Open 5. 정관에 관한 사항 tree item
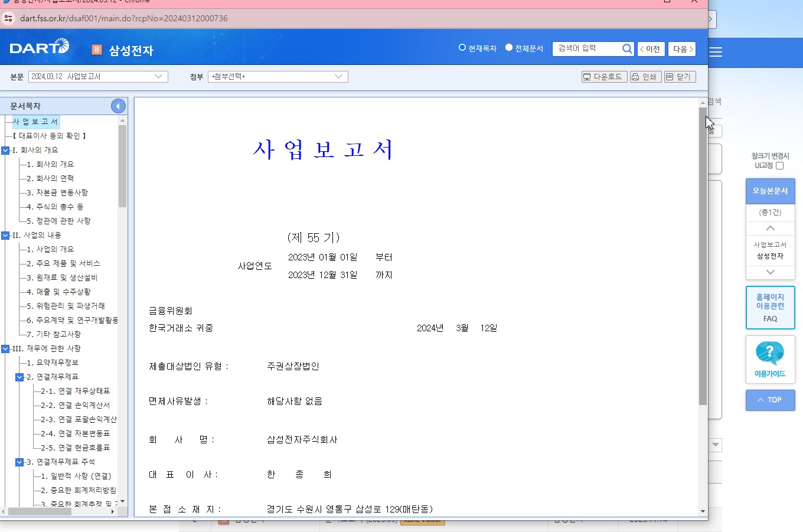The image size is (803, 532). click(58, 221)
